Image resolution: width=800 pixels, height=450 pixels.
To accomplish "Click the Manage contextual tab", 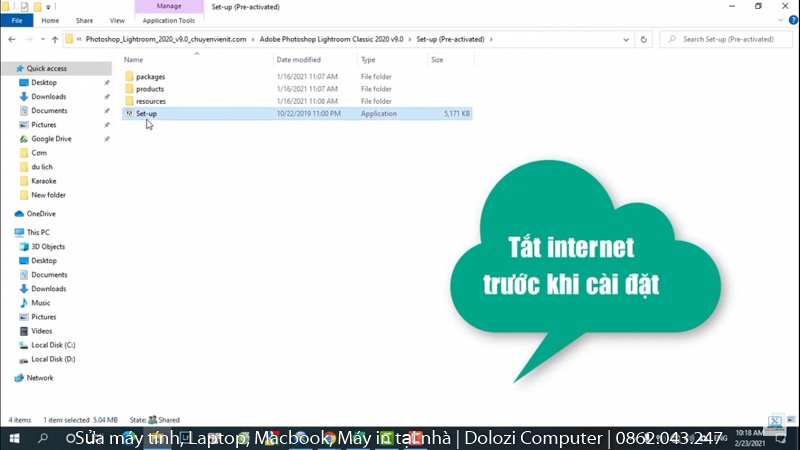I will [x=169, y=6].
